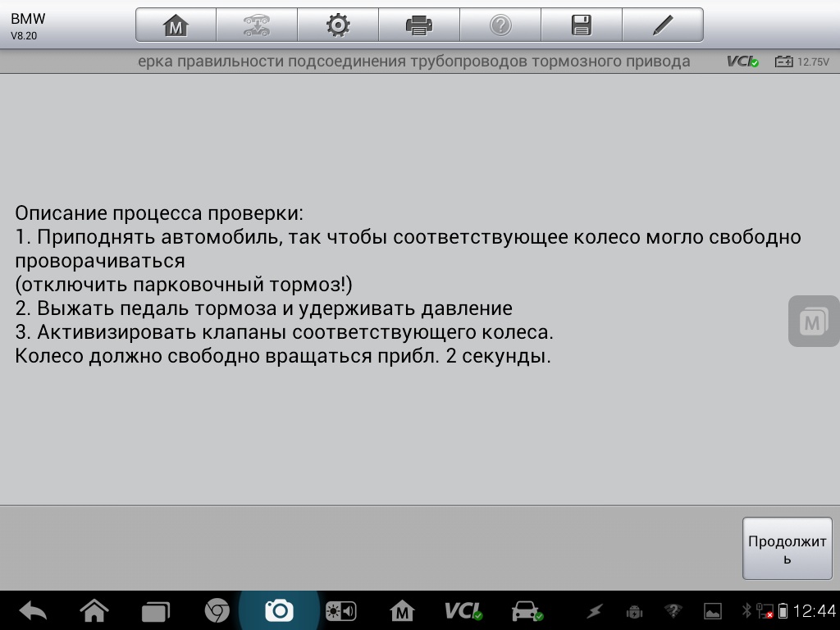The image size is (840, 630).
Task: Open VCI manager in bottom bar
Action: [463, 611]
